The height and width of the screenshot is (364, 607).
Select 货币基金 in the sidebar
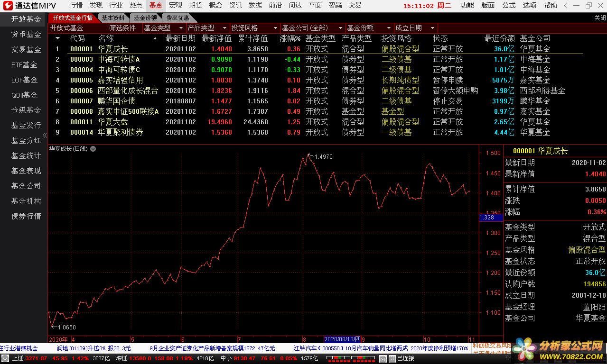click(x=26, y=35)
